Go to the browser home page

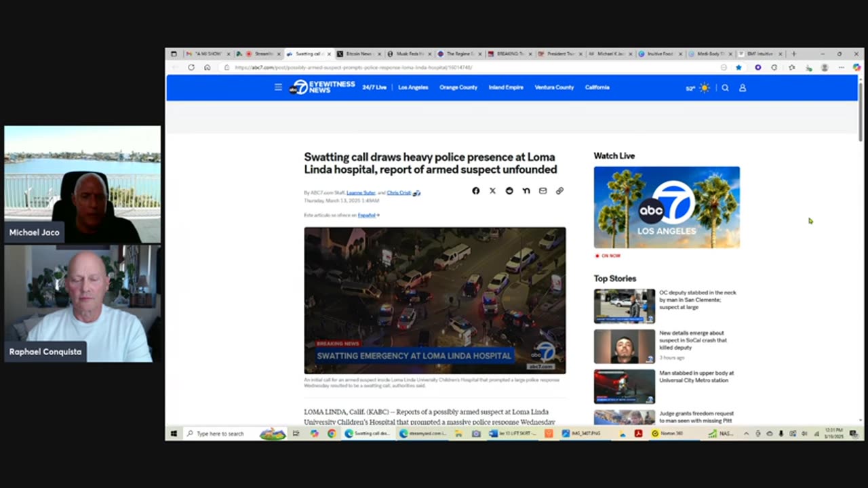pyautogui.click(x=208, y=68)
